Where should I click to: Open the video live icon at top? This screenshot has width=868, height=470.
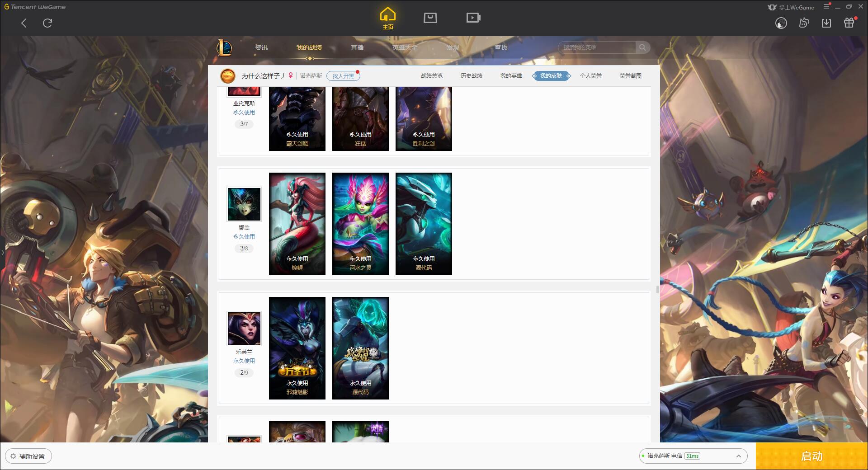click(473, 18)
